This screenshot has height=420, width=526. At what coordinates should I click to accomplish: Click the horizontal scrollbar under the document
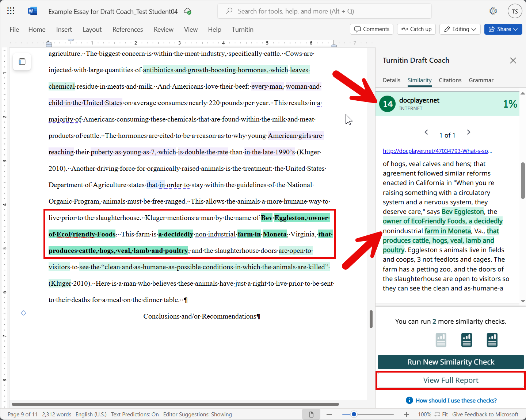click(x=175, y=404)
